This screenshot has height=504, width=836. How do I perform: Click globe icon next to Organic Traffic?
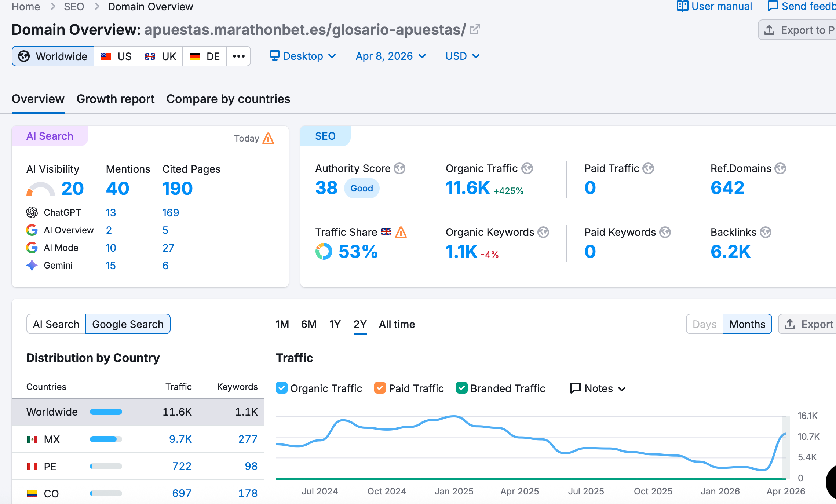[527, 168]
